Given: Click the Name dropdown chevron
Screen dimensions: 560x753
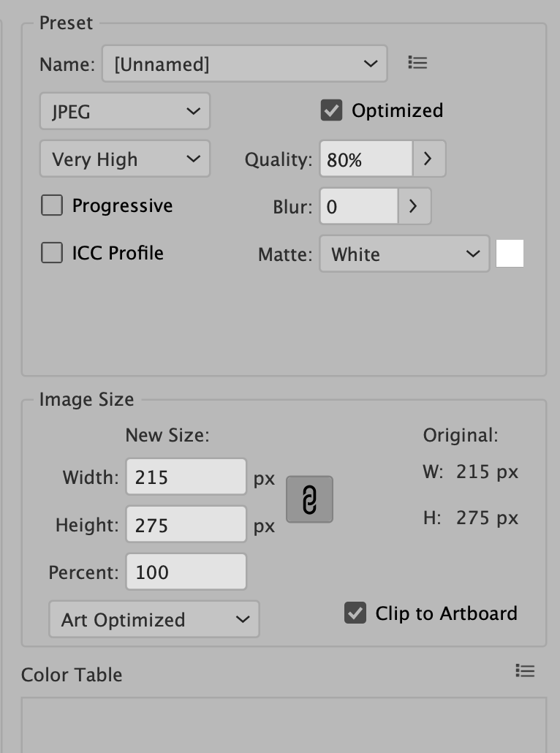Looking at the screenshot, I should (371, 64).
